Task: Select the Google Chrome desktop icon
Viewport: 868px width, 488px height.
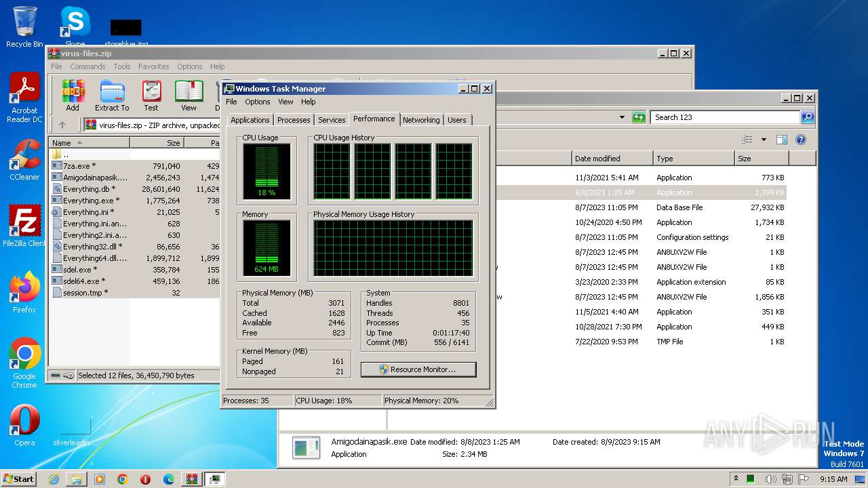Action: coord(24,363)
